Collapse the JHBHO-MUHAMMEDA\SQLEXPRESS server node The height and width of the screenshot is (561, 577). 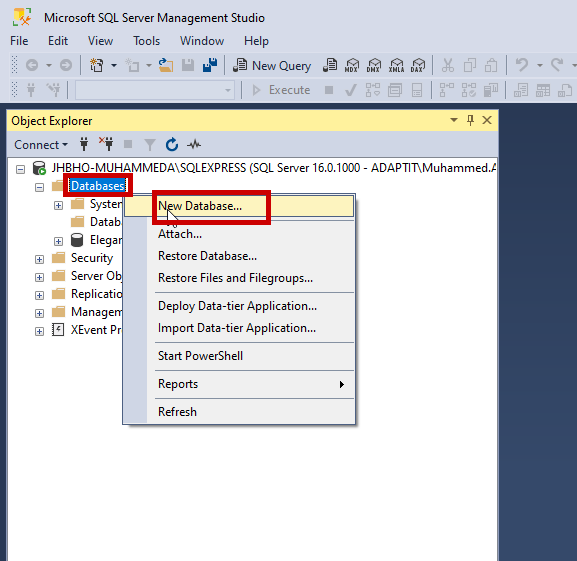pyautogui.click(x=20, y=169)
